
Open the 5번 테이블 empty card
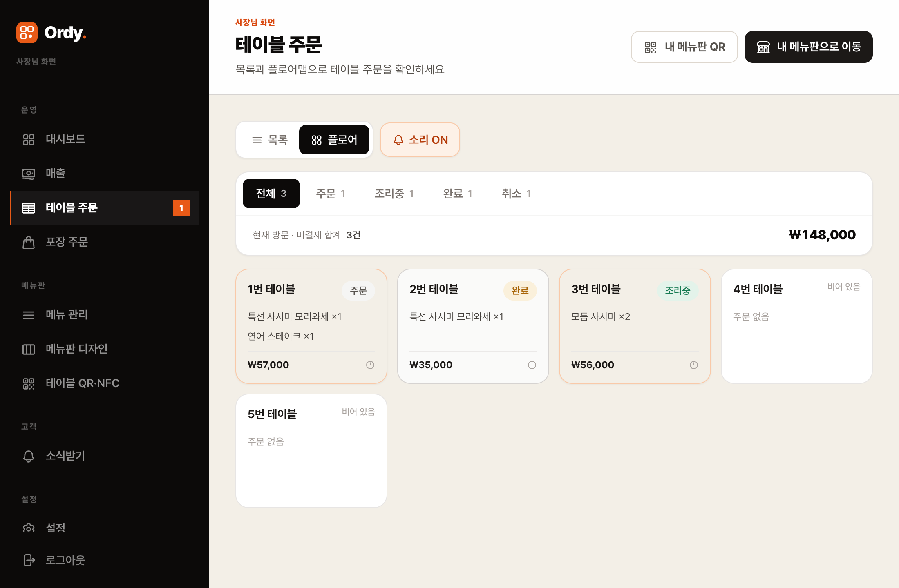(311, 451)
